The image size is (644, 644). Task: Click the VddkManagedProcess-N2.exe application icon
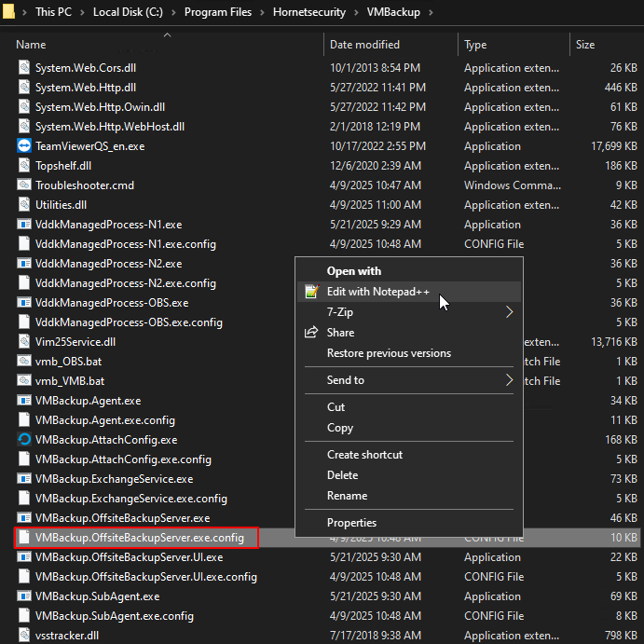coord(24,263)
